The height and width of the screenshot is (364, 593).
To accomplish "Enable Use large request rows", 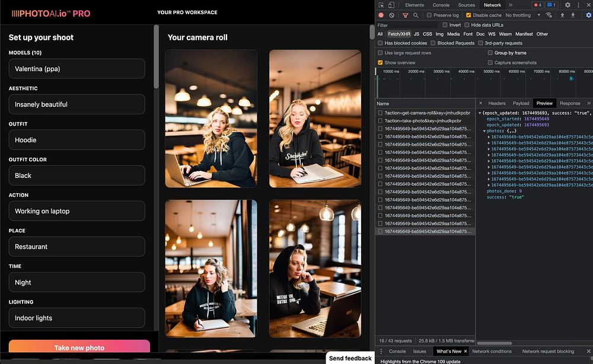I will [381, 53].
